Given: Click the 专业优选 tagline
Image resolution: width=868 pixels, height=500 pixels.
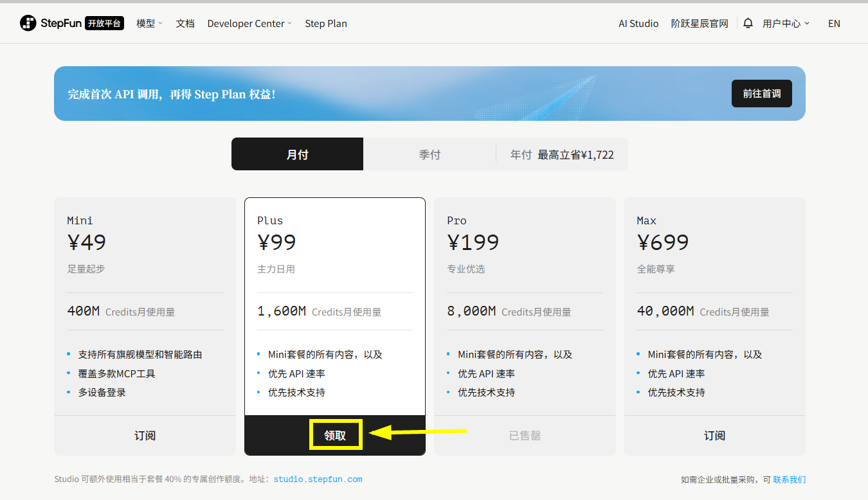Looking at the screenshot, I should (x=466, y=269).
